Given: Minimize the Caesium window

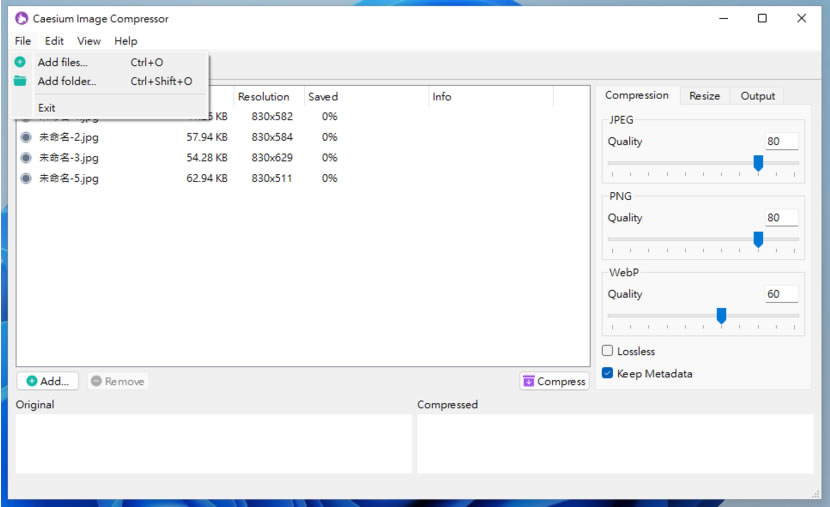Looking at the screenshot, I should 724,19.
